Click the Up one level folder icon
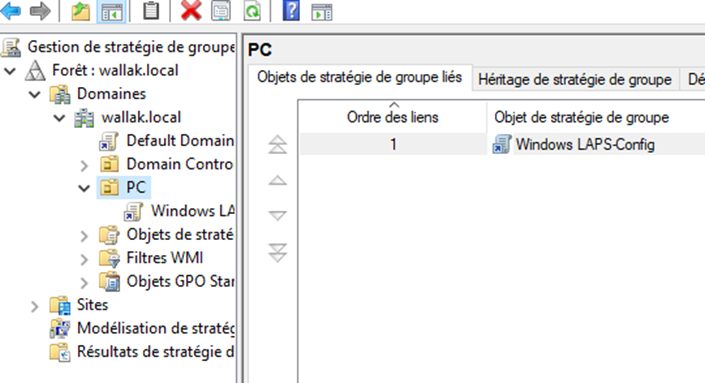 pos(80,11)
